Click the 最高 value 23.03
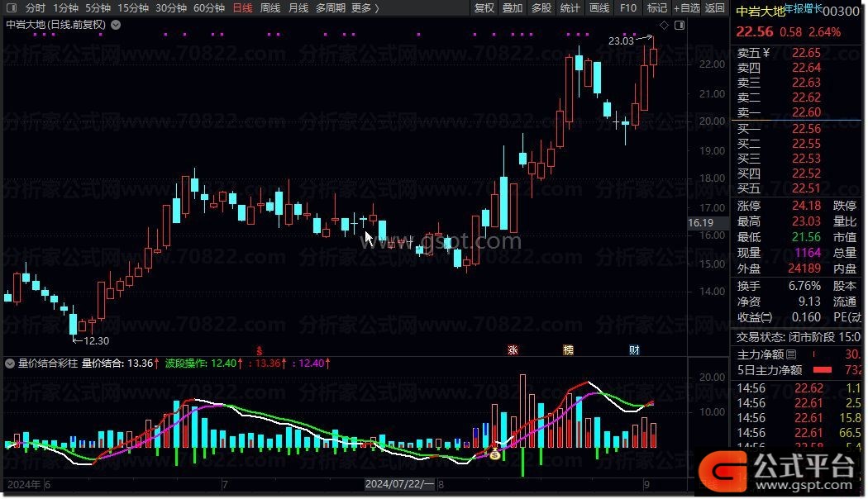The image size is (868, 499). 806,221
